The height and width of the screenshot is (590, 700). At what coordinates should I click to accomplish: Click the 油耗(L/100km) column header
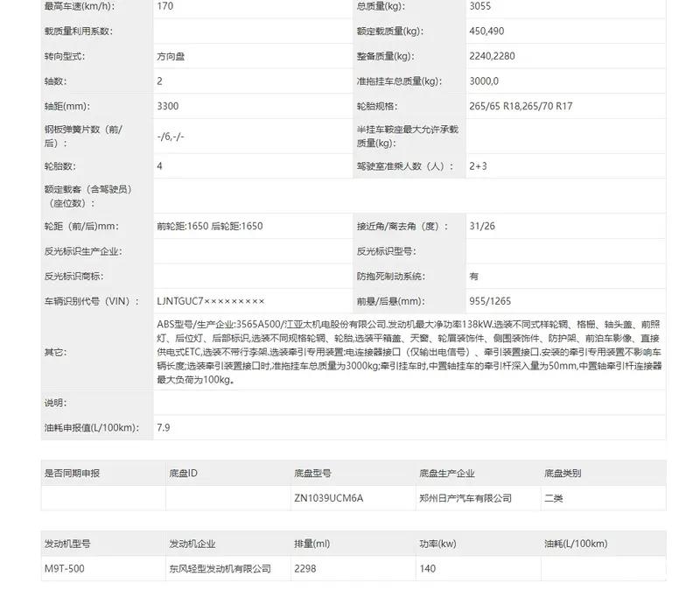pyautogui.click(x=576, y=544)
